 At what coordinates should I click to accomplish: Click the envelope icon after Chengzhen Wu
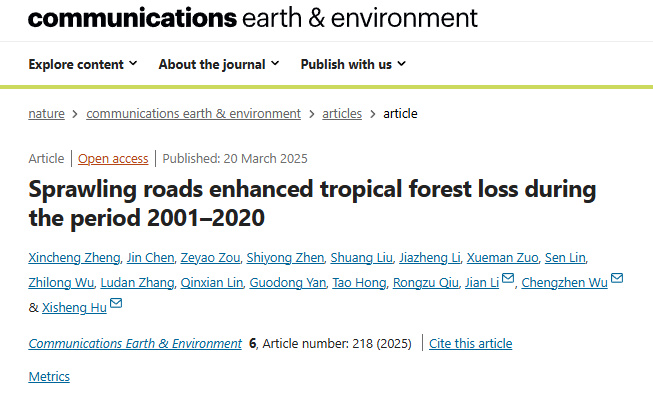pyautogui.click(x=617, y=279)
